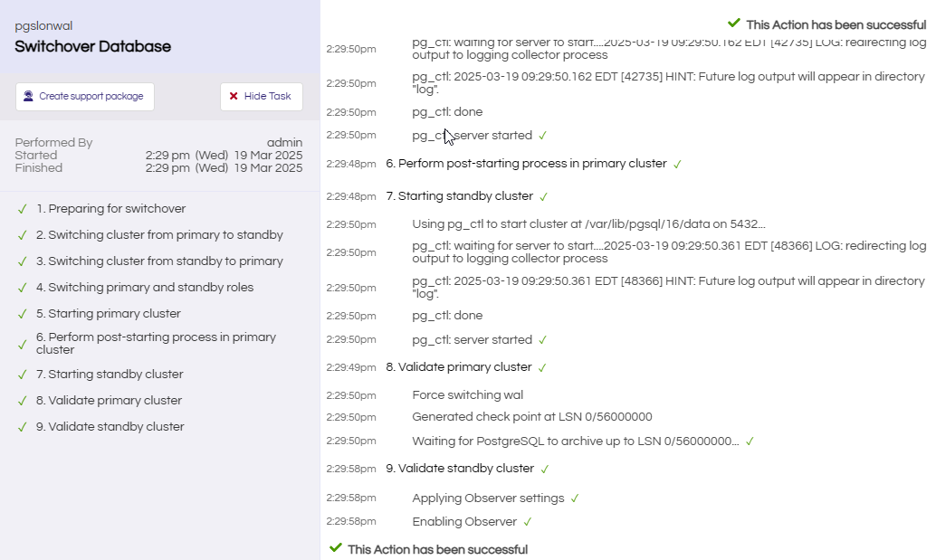Click checkmark after Applying Observer settings

(575, 498)
